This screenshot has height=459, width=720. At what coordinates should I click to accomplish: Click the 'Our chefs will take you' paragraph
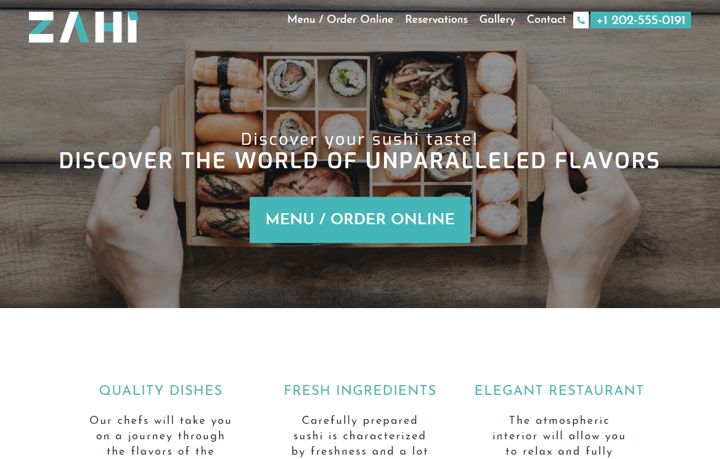click(x=161, y=436)
